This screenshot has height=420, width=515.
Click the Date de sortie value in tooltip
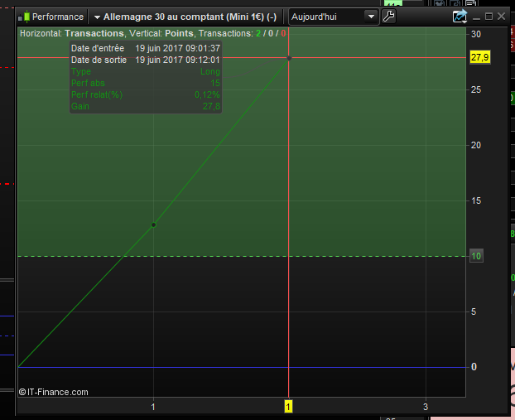[177, 60]
